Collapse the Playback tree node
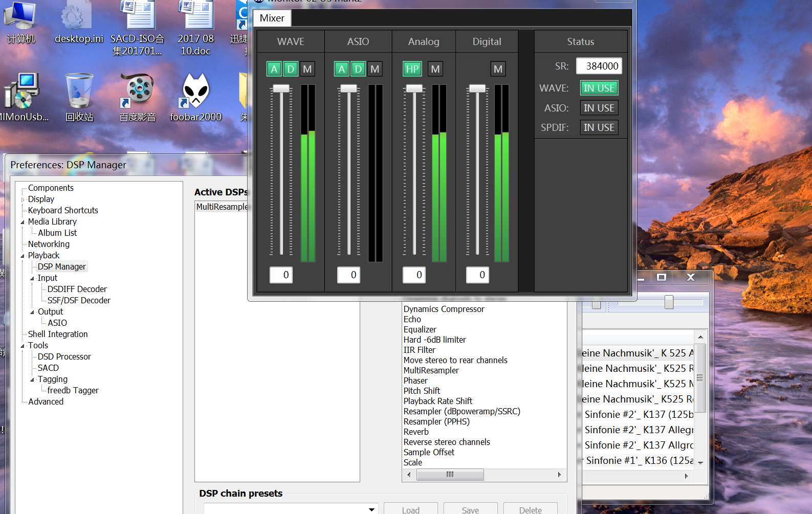This screenshot has height=514, width=812. coord(23,256)
